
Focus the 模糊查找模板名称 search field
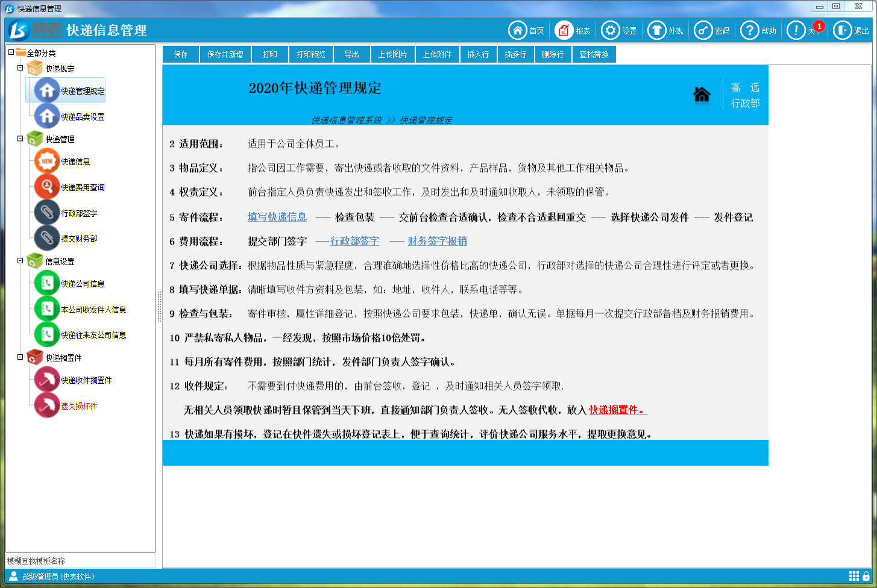[81, 561]
